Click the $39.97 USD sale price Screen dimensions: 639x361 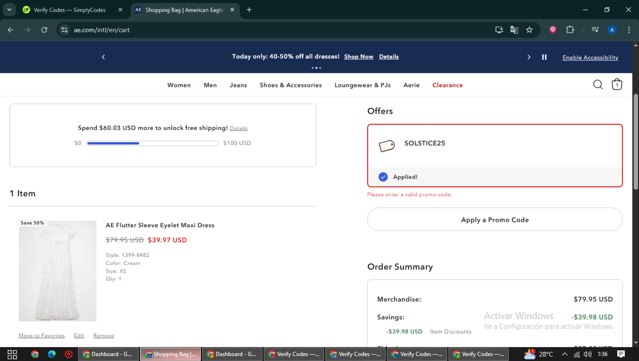click(167, 240)
